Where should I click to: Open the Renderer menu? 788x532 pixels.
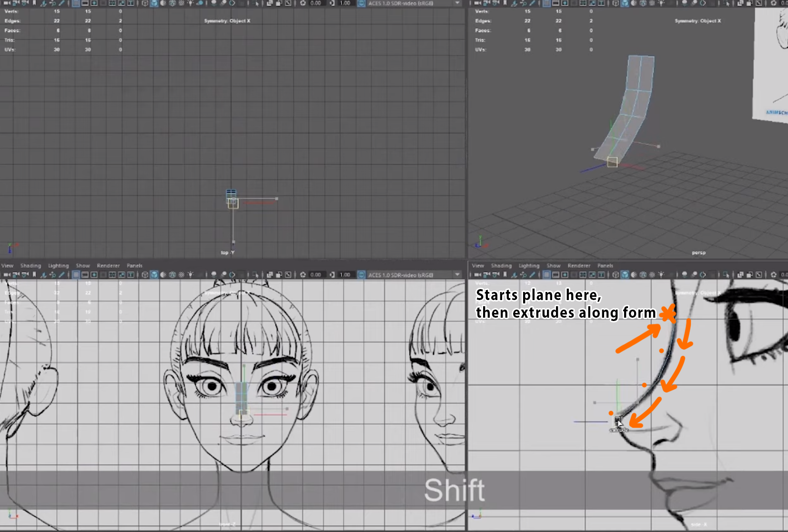tap(109, 265)
